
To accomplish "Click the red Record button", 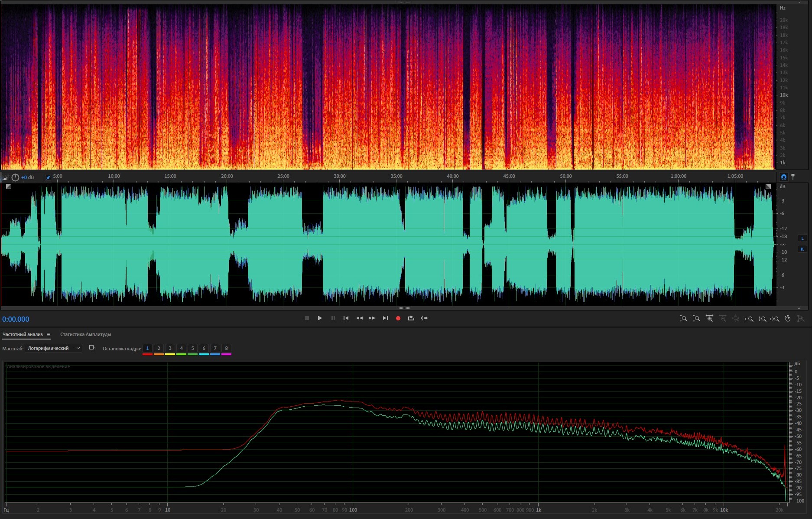I will pyautogui.click(x=398, y=318).
